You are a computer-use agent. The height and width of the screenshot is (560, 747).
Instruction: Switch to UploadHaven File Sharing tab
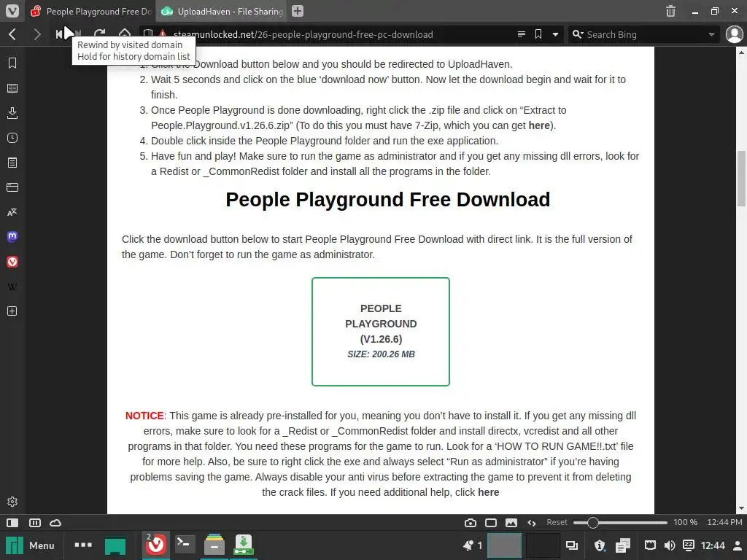pos(222,11)
